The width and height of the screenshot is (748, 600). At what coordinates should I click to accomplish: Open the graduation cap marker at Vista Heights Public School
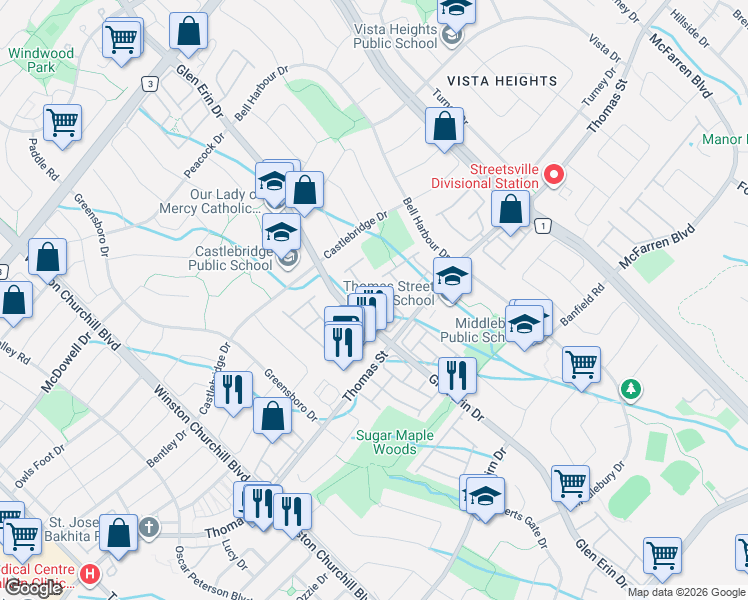[457, 10]
